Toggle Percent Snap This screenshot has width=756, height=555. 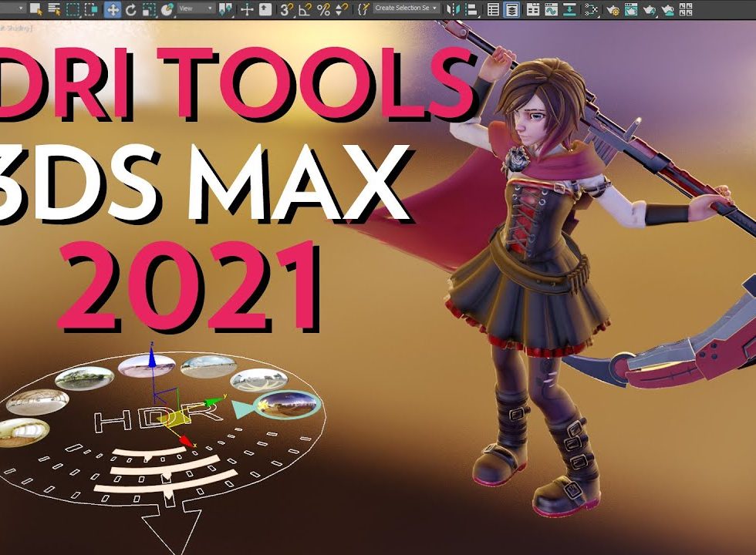[323, 9]
